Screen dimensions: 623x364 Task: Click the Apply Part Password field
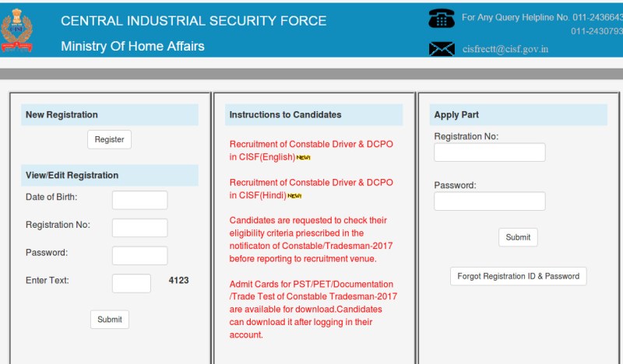(x=489, y=201)
